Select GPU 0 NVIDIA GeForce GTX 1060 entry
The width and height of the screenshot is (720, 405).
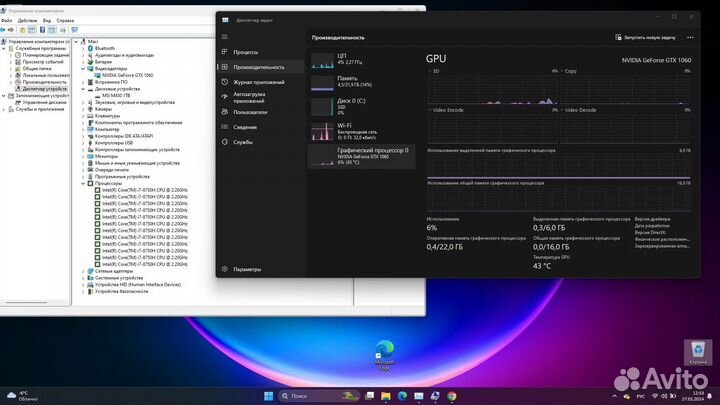(362, 156)
